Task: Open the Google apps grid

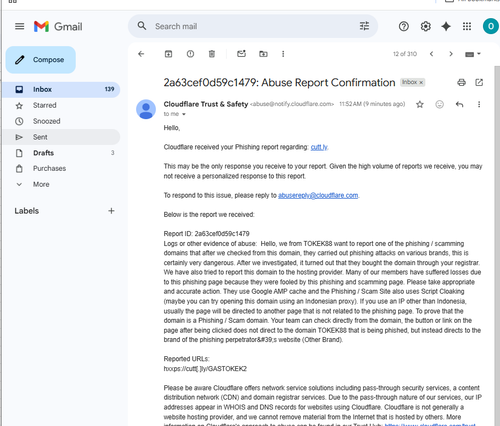Action: [x=467, y=26]
